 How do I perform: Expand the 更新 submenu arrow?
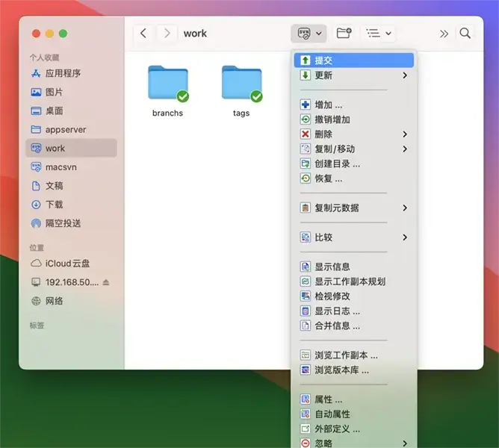coord(405,75)
